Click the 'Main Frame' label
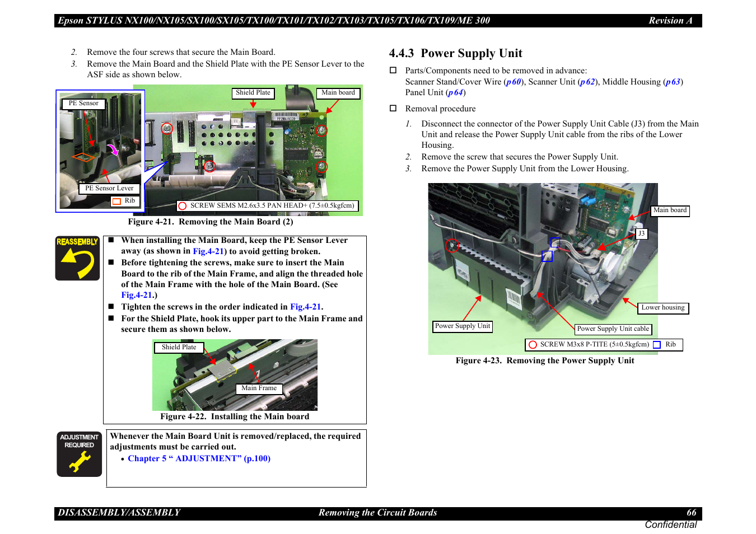Viewport: 756px width, 534px height. point(259,388)
